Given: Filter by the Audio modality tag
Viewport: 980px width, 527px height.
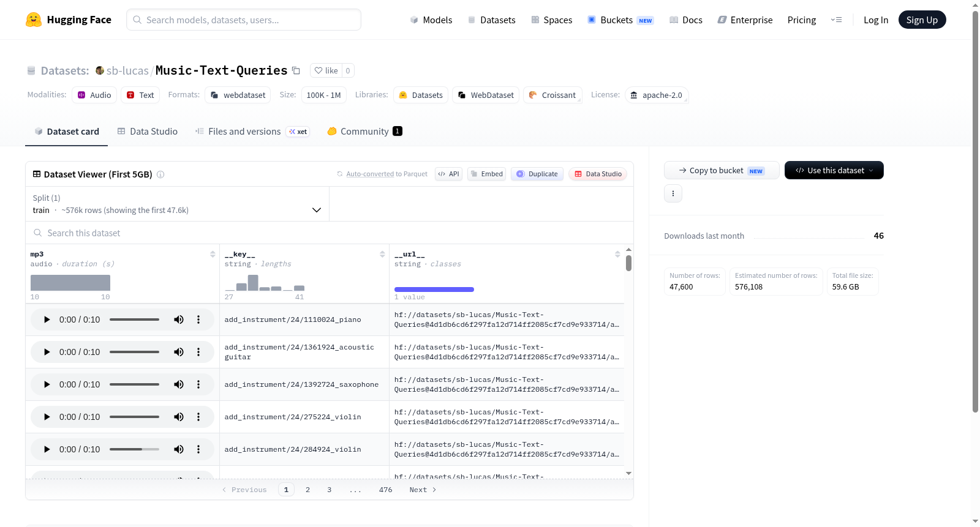Looking at the screenshot, I should coord(94,95).
